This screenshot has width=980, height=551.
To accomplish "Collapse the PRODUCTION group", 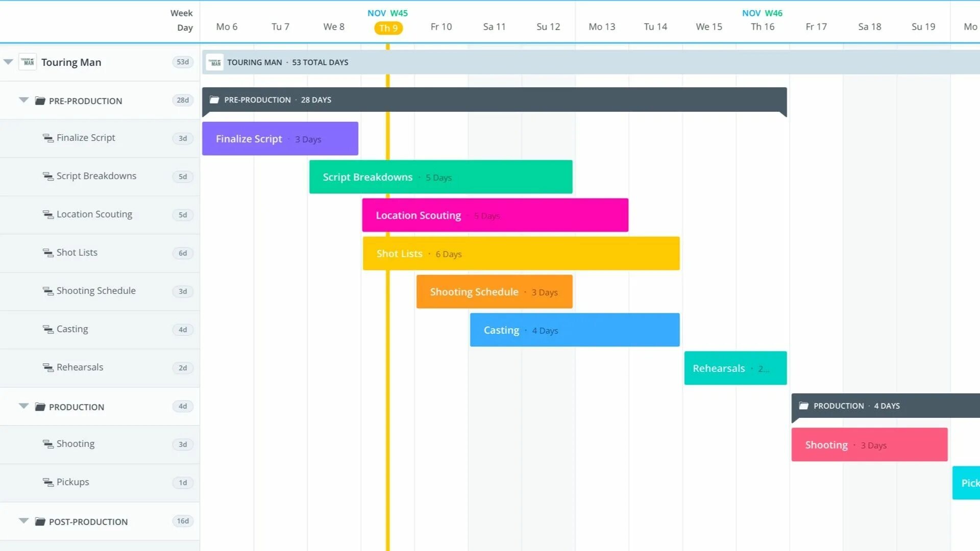I will point(23,406).
